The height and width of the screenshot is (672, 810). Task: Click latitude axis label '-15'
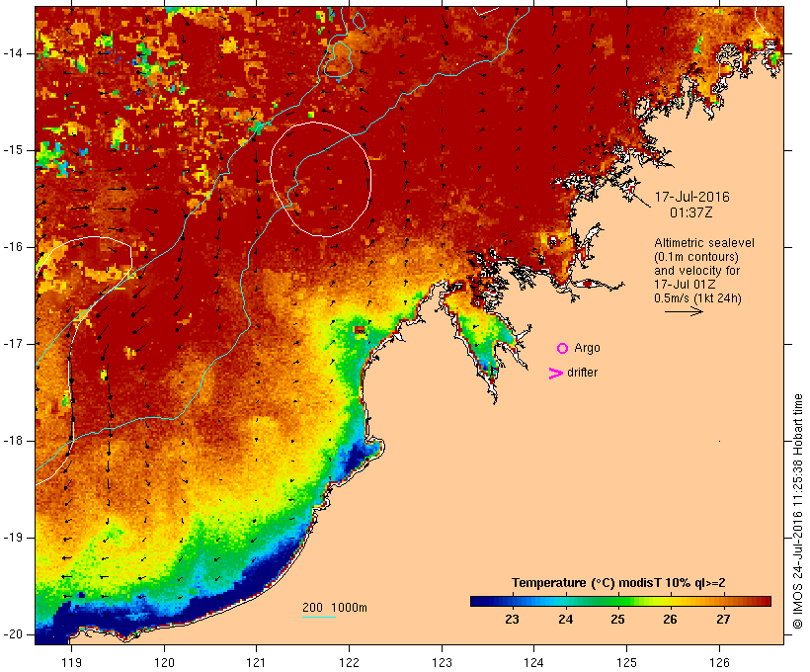[13, 150]
